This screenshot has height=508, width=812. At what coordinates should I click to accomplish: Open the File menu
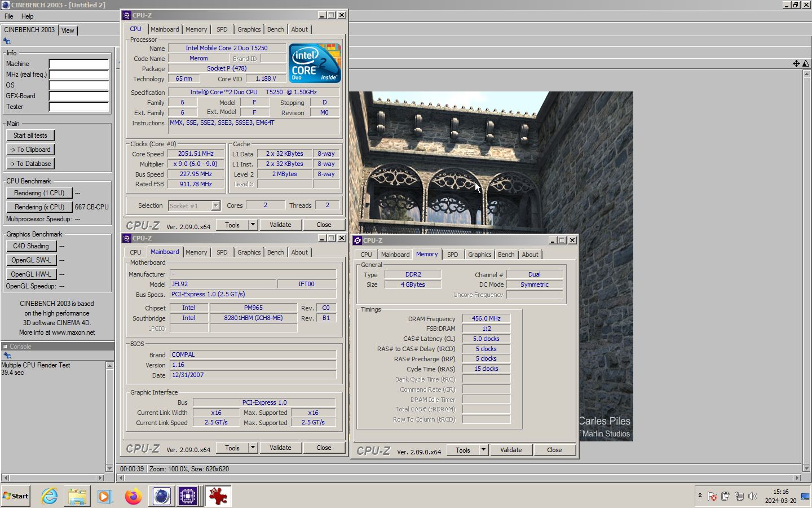9,16
